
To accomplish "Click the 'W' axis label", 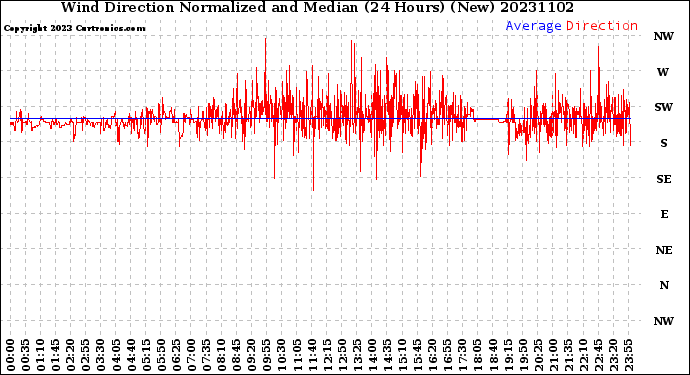I will click(663, 72).
